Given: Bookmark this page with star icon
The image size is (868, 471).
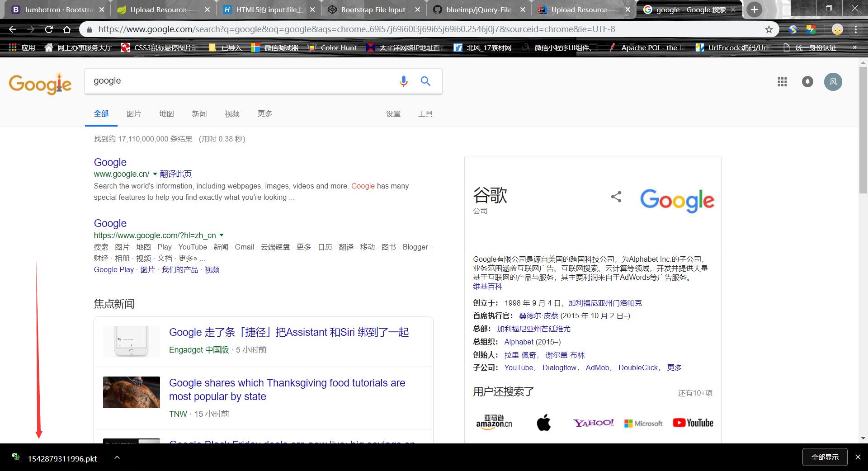Looking at the screenshot, I should 769,29.
